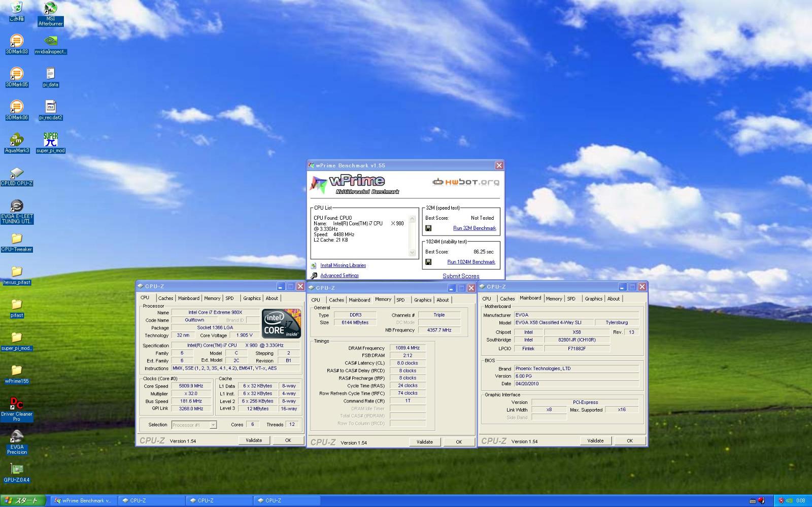The height and width of the screenshot is (507, 812).
Task: Click Validate in right CPU-Z window
Action: 595,441
